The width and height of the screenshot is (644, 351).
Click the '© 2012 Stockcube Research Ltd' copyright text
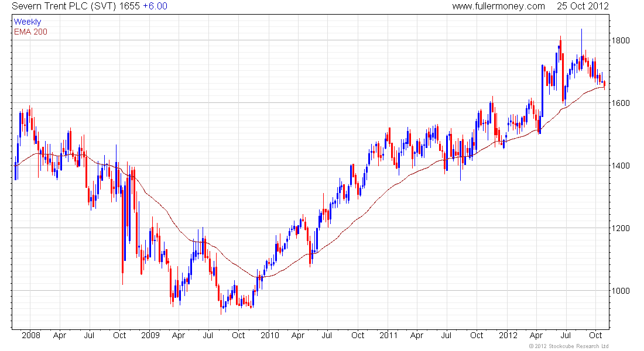coord(569,346)
